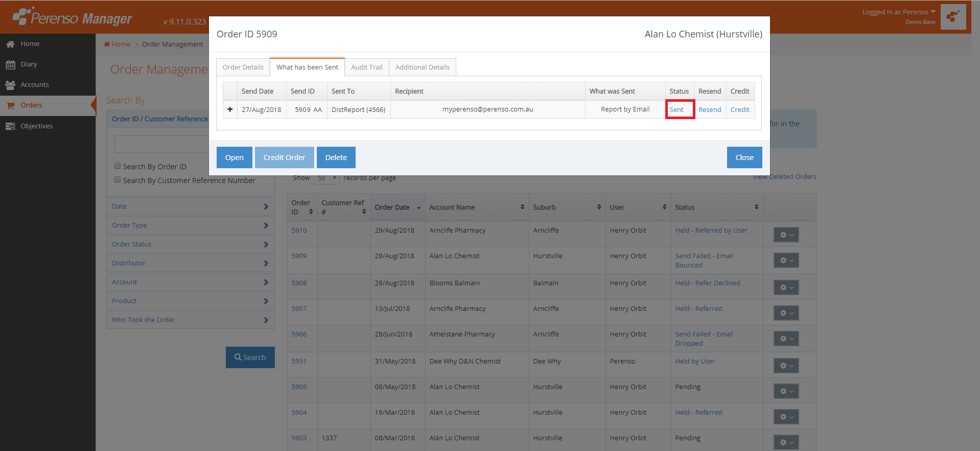This screenshot has width=980, height=451.
Task: Click the Credit link in row
Action: click(x=740, y=110)
